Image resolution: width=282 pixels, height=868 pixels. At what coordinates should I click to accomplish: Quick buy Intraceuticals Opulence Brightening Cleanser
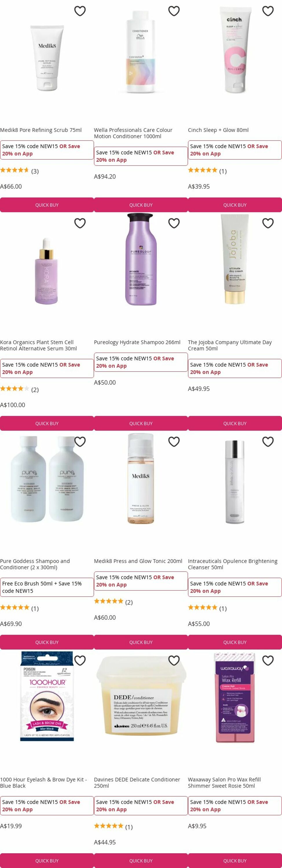tap(235, 642)
